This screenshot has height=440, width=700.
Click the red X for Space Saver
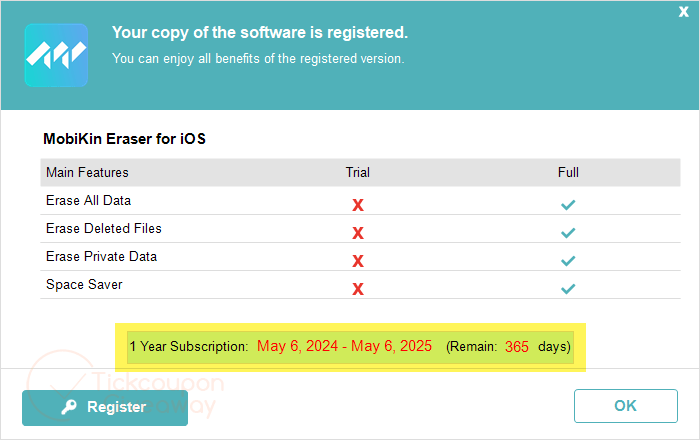(x=358, y=289)
